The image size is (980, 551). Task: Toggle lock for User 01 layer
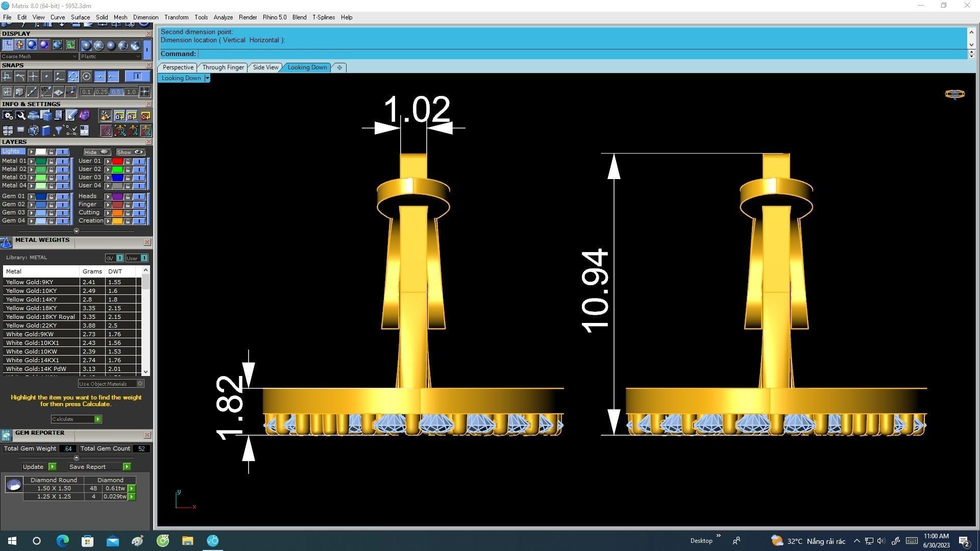point(128,161)
